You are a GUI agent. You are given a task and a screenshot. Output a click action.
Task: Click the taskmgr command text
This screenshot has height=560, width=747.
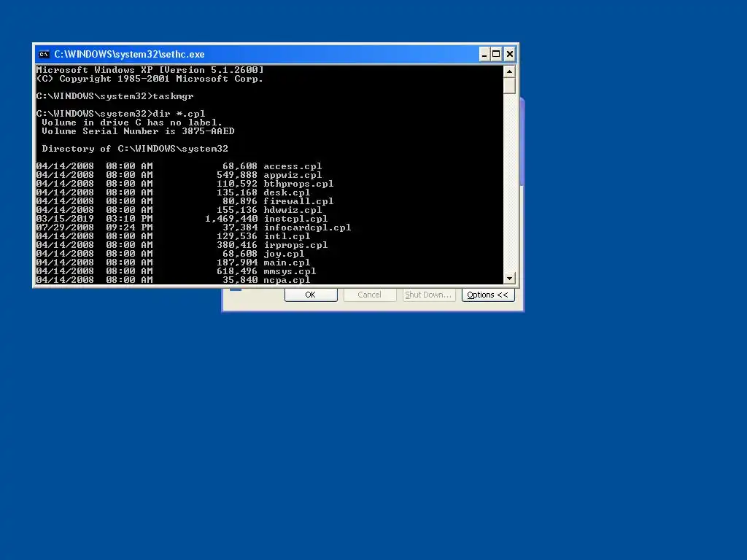(173, 96)
